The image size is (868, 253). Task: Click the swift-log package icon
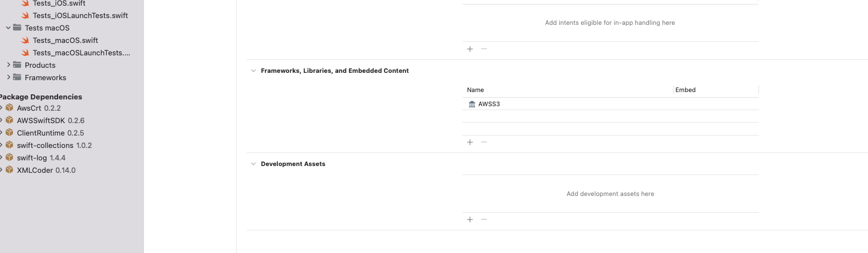[9, 158]
